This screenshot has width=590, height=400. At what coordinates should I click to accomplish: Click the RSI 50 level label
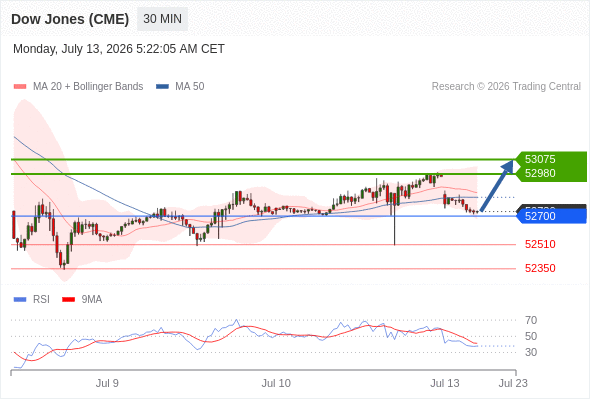tap(531, 336)
